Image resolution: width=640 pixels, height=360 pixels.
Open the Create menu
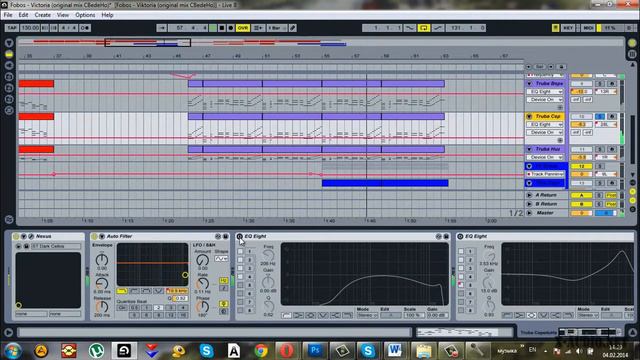click(42, 15)
